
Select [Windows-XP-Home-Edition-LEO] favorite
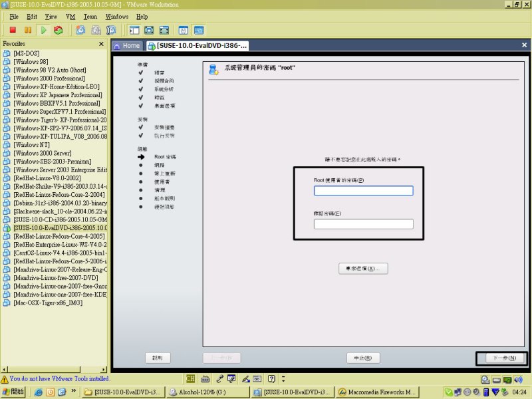57,86
